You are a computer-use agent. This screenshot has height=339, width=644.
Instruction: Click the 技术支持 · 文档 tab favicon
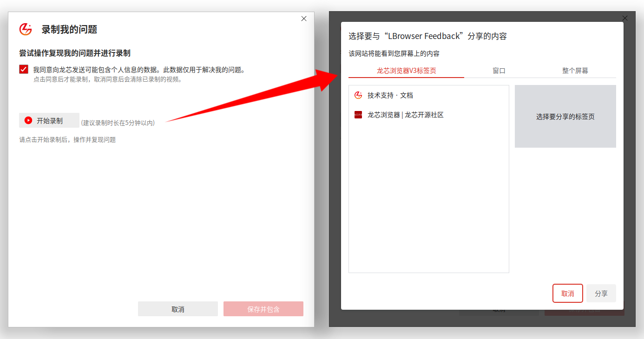[358, 95]
